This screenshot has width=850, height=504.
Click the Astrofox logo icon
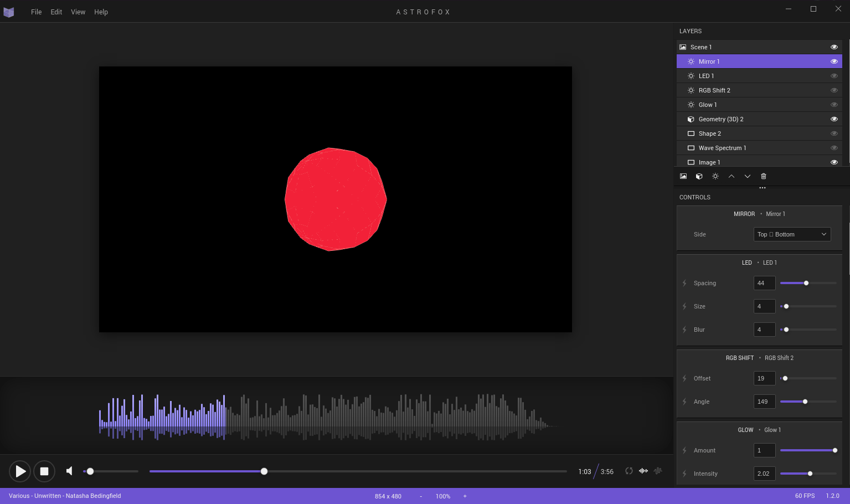click(x=9, y=12)
